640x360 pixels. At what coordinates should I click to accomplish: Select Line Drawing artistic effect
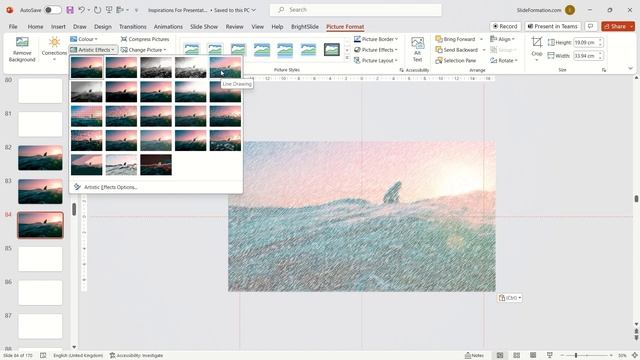(225, 67)
